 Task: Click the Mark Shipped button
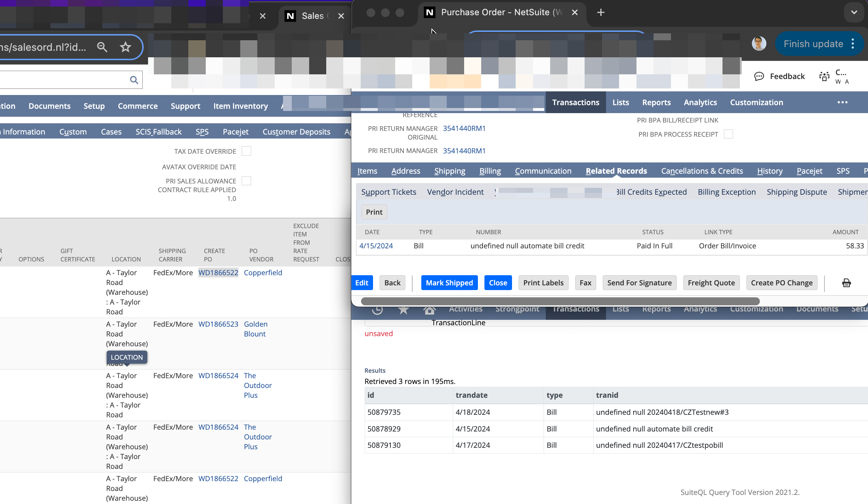click(449, 283)
